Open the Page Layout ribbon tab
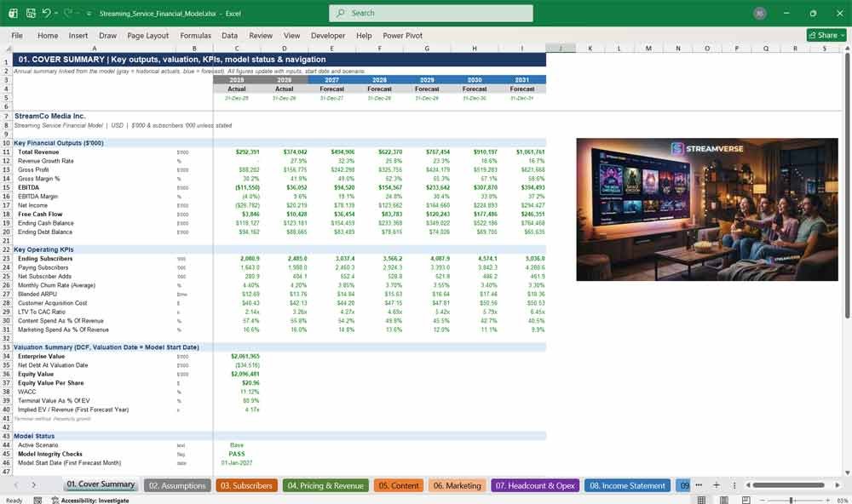852x504 pixels. tap(147, 35)
